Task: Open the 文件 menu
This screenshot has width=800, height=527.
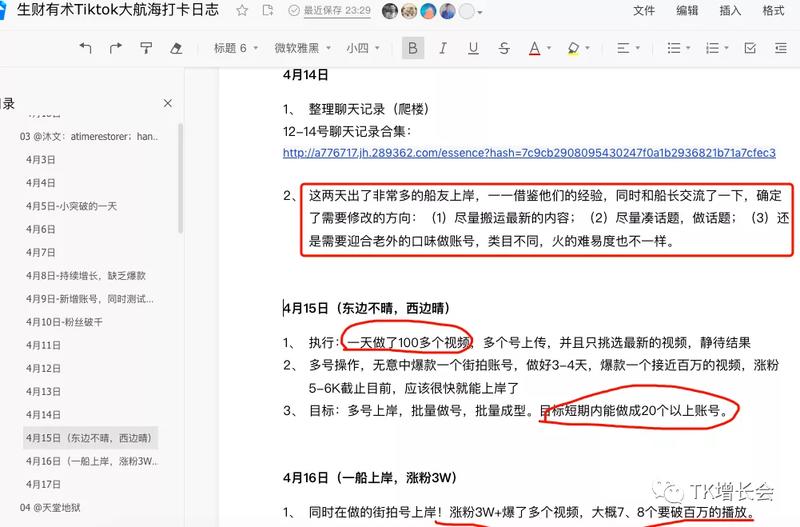Action: pos(645,11)
